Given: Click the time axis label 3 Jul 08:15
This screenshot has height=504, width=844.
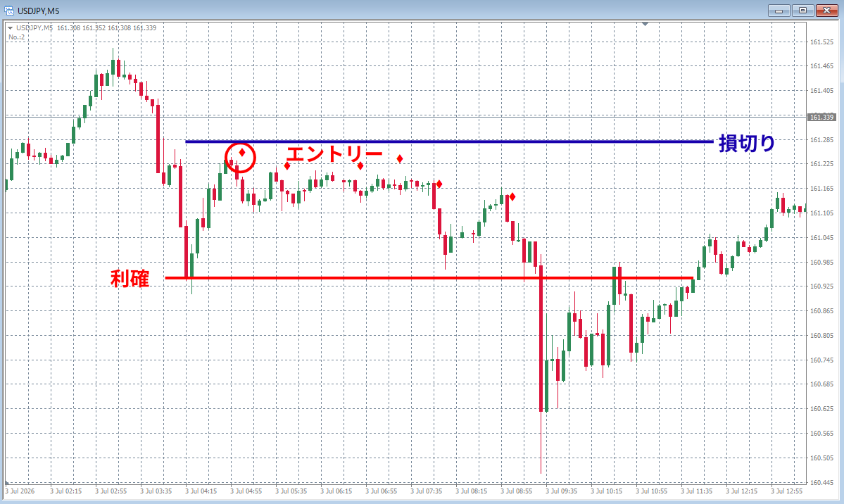Looking at the screenshot, I should pyautogui.click(x=472, y=491).
